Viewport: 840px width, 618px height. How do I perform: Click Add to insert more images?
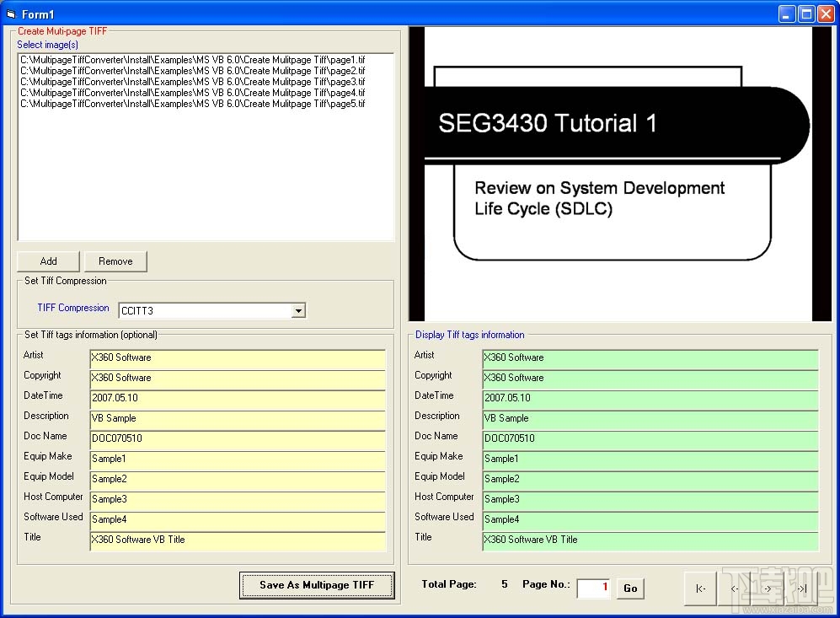point(47,261)
